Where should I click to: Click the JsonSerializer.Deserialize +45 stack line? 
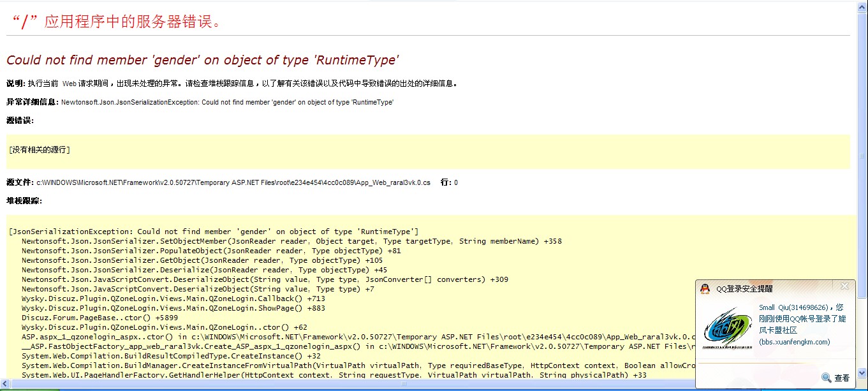204,270
